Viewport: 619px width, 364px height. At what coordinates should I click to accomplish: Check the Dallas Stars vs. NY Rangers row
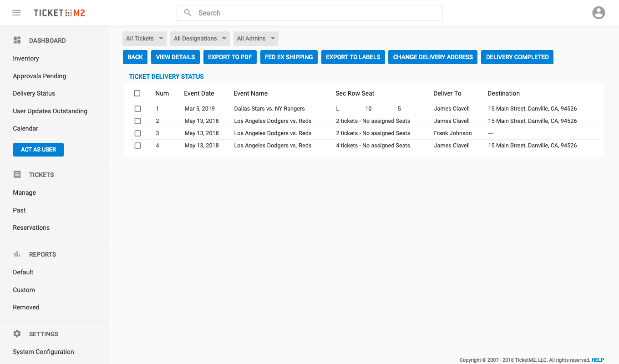(137, 109)
